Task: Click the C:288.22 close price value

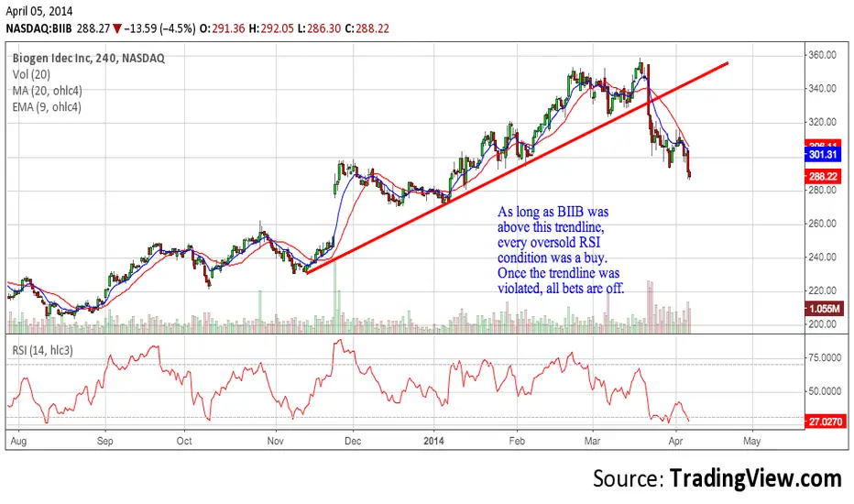Action: tap(367, 28)
